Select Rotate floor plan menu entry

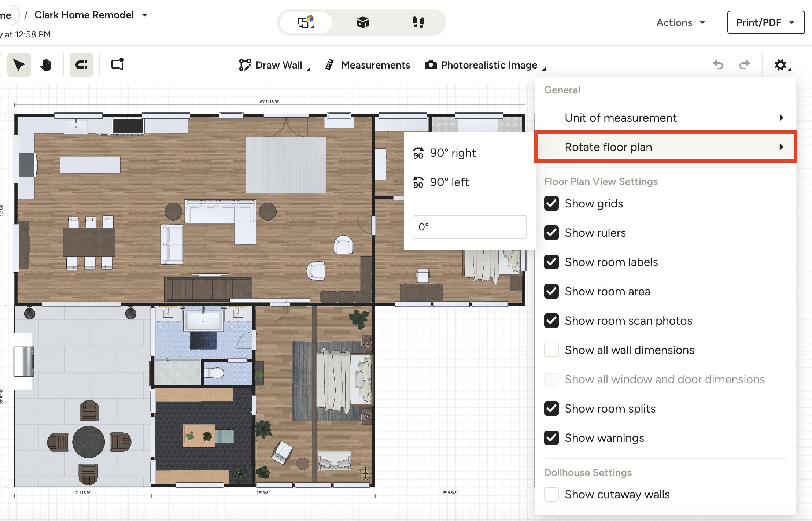(665, 147)
